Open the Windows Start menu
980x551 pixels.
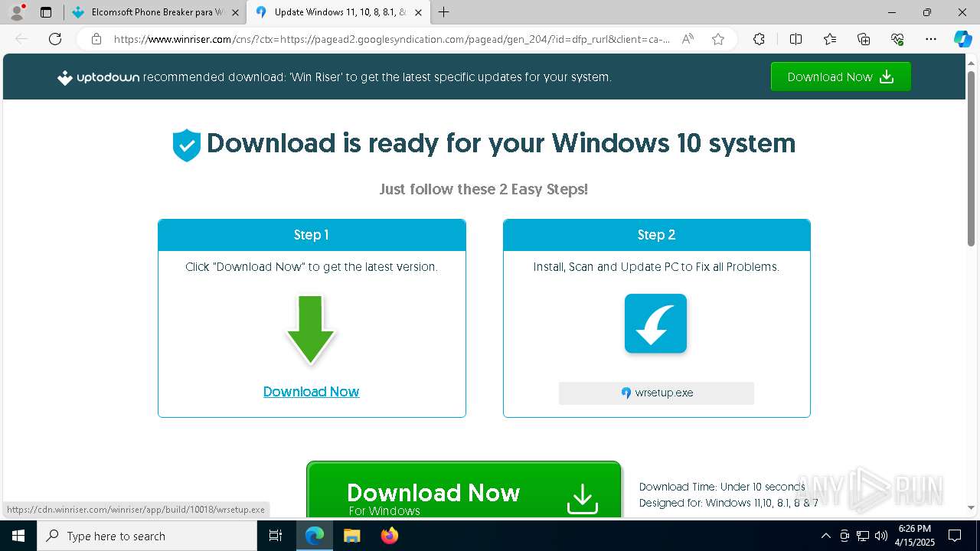[18, 536]
